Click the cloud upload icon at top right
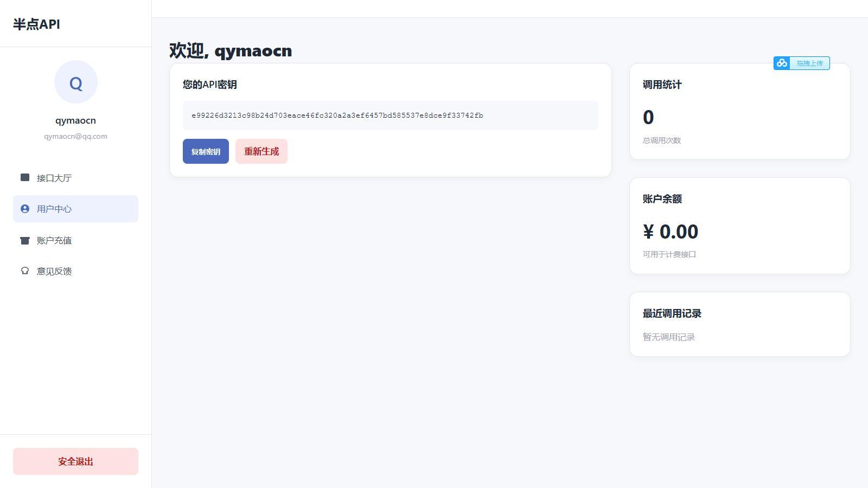 782,63
